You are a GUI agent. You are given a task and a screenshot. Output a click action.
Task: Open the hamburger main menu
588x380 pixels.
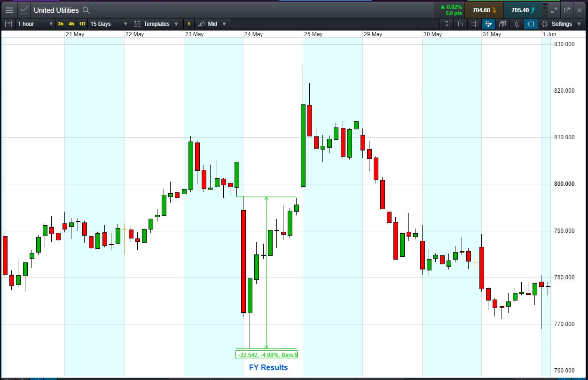pyautogui.click(x=9, y=10)
